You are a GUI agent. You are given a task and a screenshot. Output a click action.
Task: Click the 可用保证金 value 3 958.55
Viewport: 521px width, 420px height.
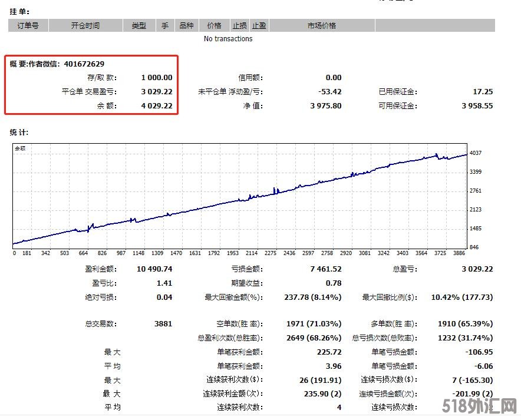pyautogui.click(x=477, y=106)
